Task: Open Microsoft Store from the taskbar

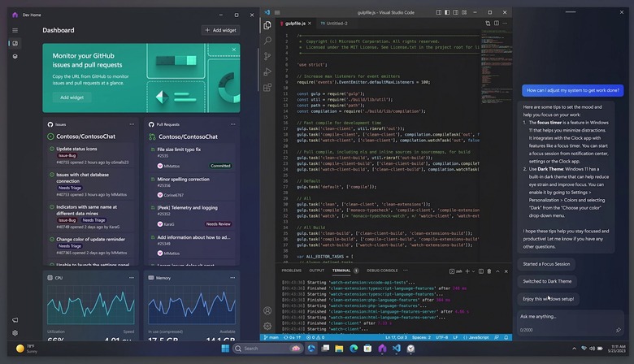Action: click(367, 349)
